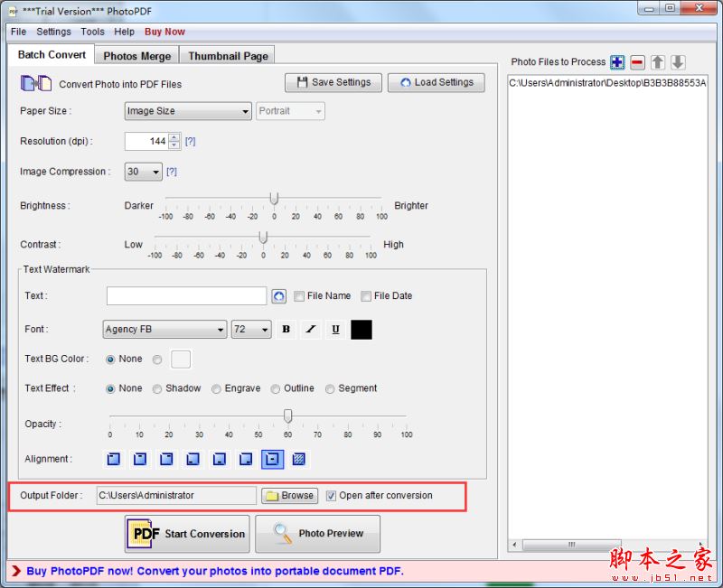
Task: Click the Convert Photo into PDF icon
Action: click(x=36, y=83)
